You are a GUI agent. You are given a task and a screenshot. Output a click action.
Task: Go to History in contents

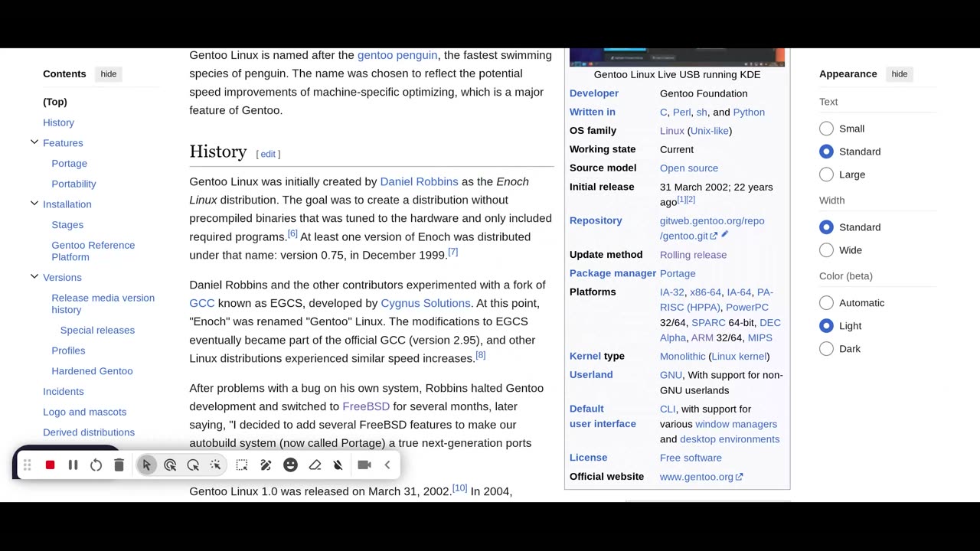click(58, 122)
